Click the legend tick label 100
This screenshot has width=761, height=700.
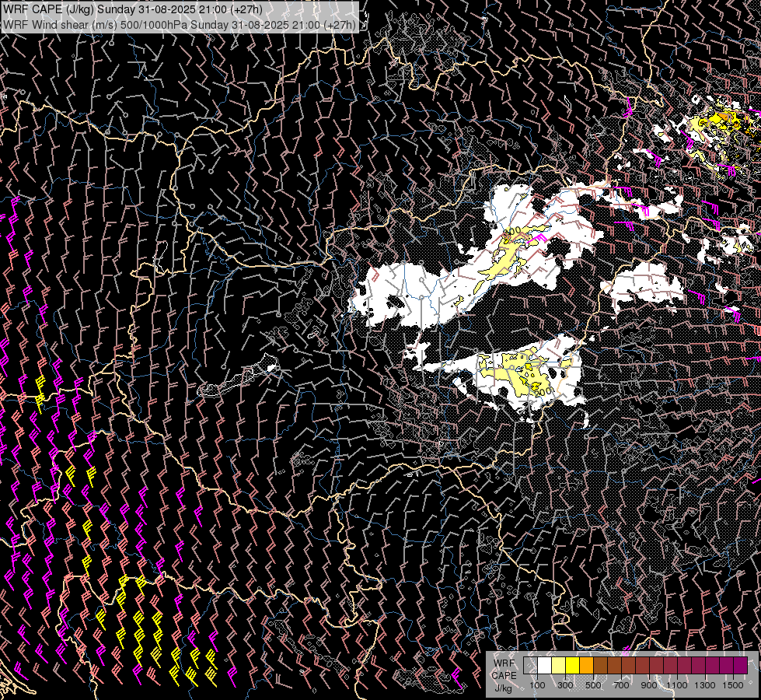pos(537,685)
